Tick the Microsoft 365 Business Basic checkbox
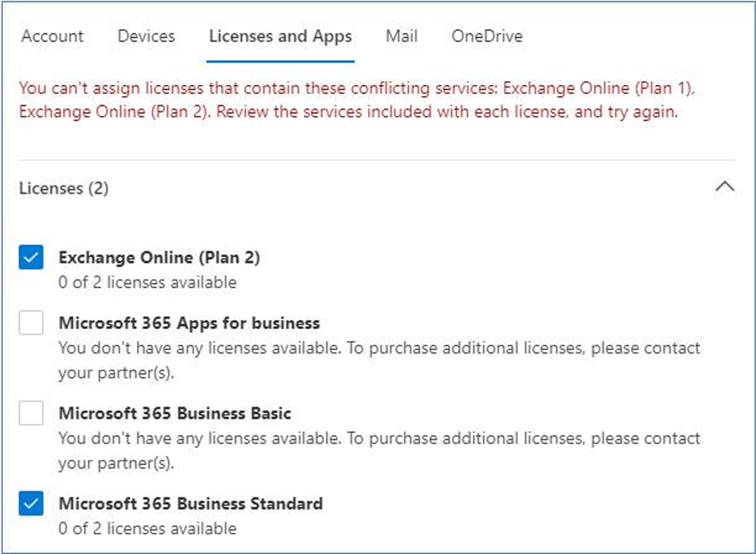Screen dimensions: 756x554 [31, 412]
